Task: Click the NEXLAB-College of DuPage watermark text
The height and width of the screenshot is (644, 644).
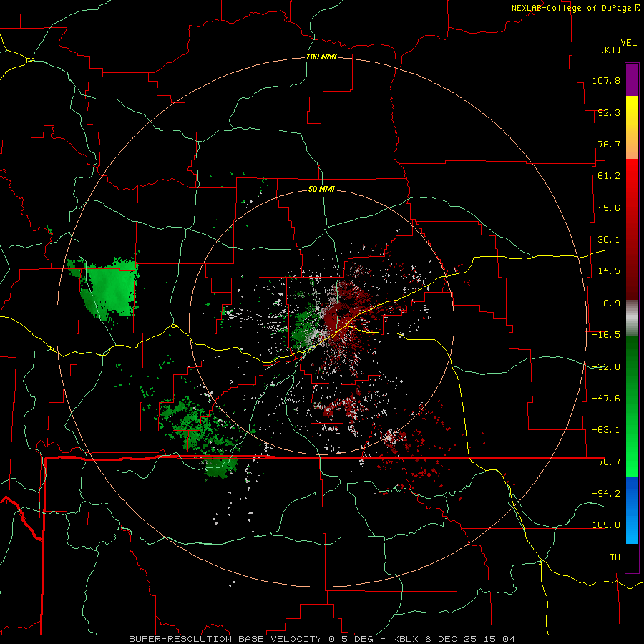Action: (x=575, y=8)
